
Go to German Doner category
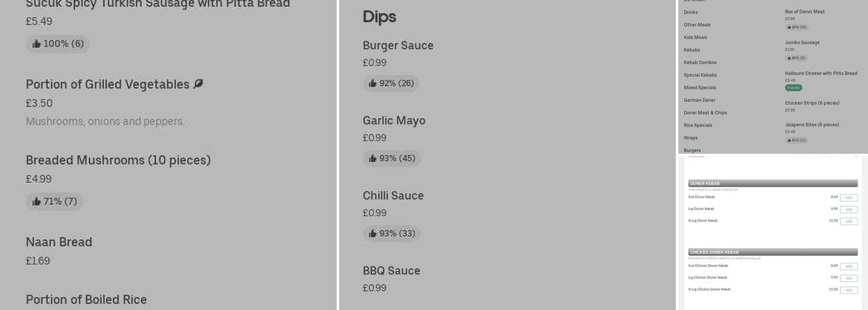[x=699, y=100]
